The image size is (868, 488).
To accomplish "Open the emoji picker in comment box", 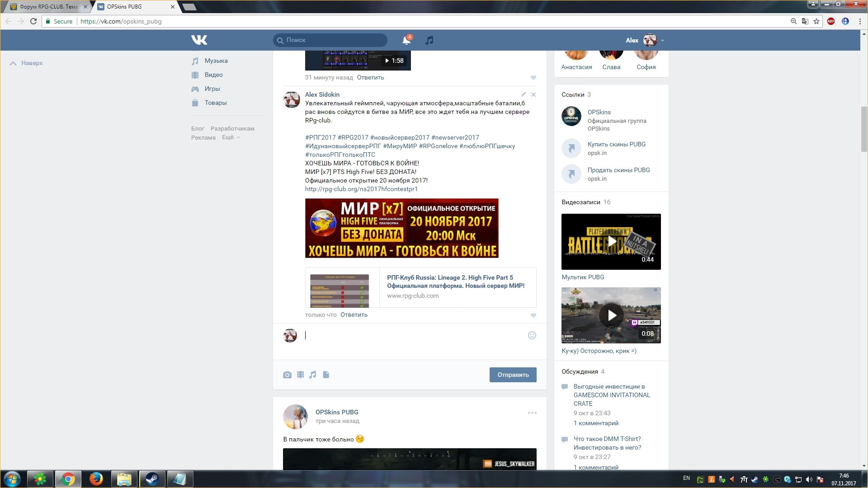I will click(532, 335).
